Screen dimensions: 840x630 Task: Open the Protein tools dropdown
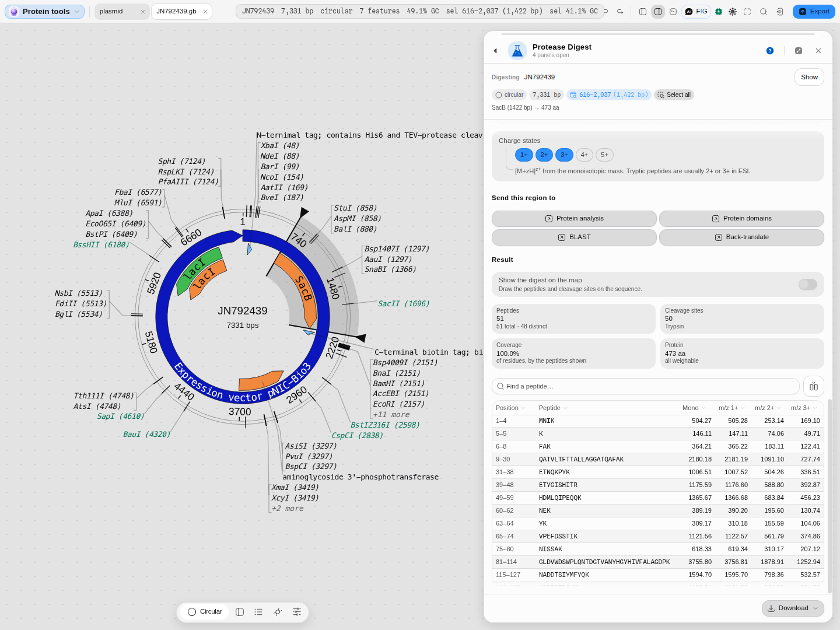(45, 12)
